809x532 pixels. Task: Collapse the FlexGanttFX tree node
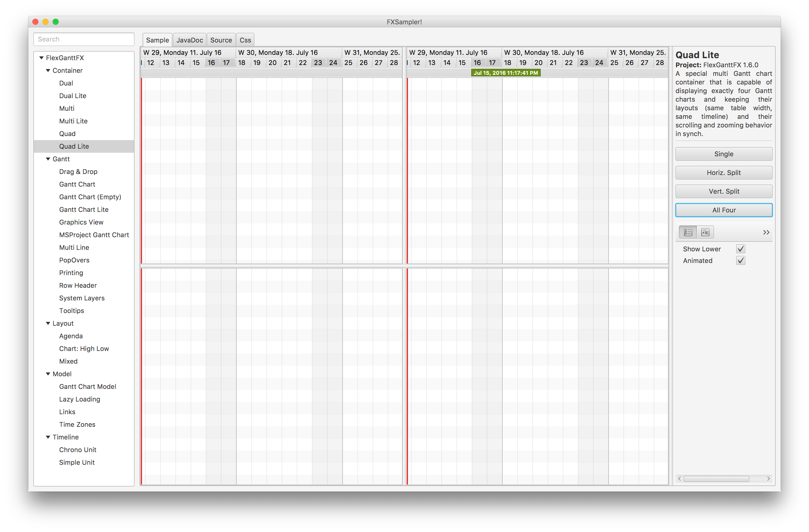coord(41,58)
